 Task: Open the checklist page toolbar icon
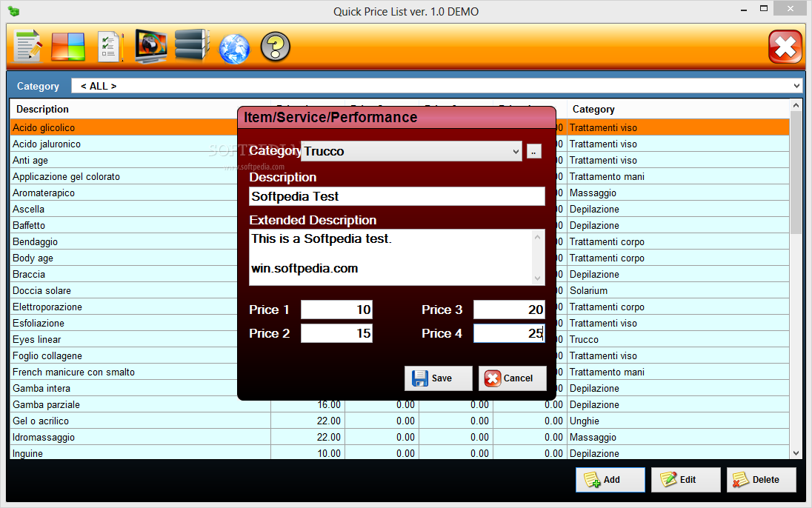coord(110,47)
